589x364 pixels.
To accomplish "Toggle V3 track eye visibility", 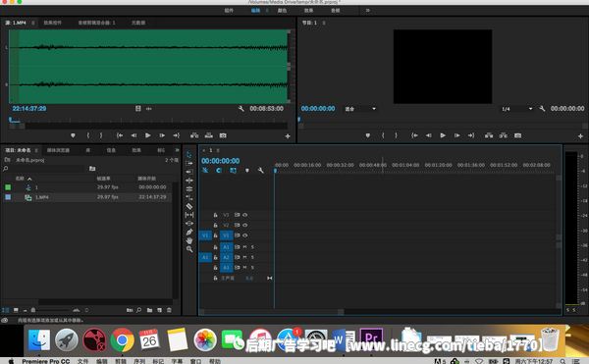I will 244,215.
